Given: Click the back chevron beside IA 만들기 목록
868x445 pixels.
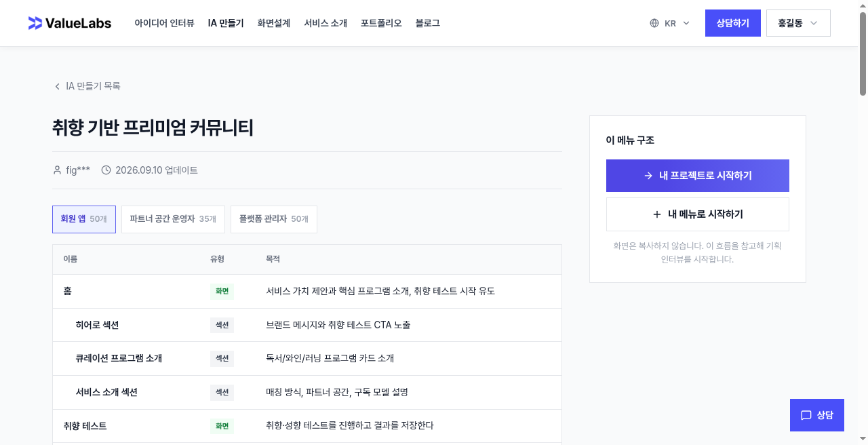Looking at the screenshot, I should tap(57, 86).
